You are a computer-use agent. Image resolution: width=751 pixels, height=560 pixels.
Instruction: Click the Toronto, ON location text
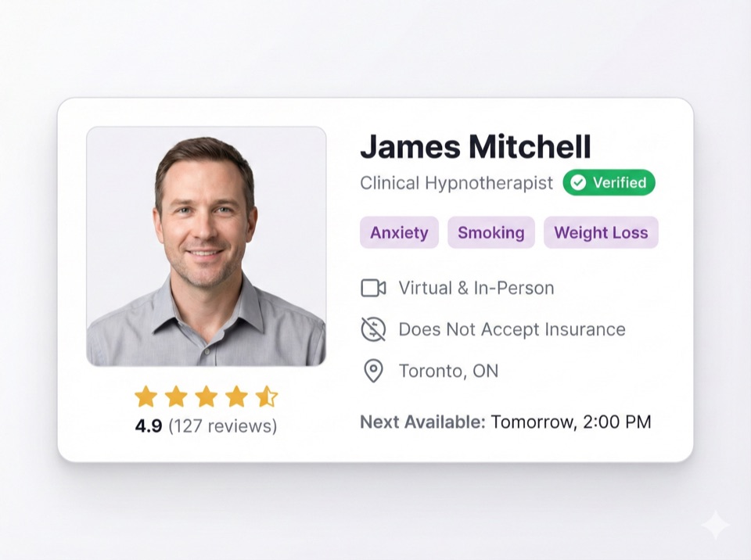click(449, 371)
